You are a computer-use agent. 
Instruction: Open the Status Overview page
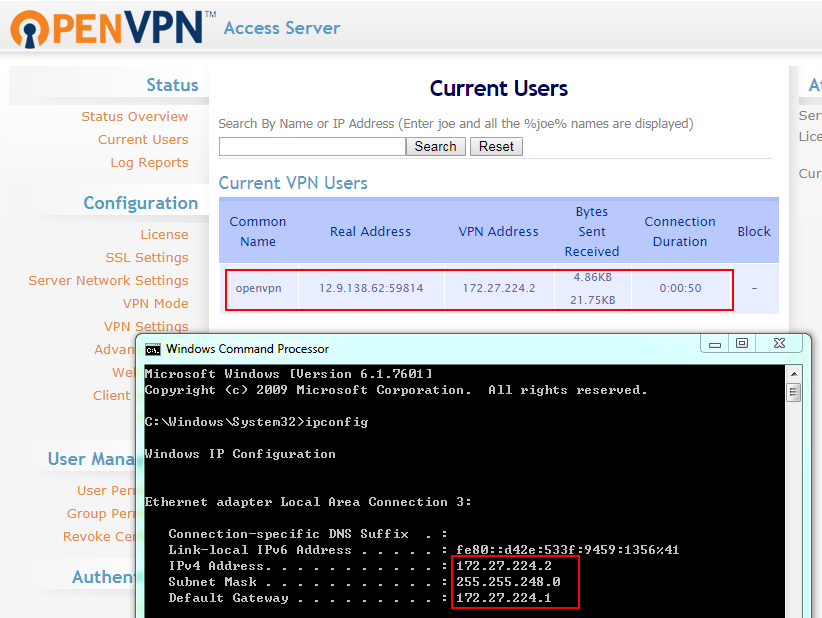(x=134, y=116)
